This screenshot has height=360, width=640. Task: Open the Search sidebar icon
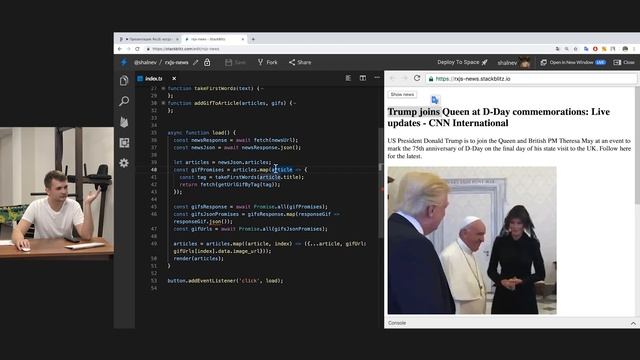(124, 101)
